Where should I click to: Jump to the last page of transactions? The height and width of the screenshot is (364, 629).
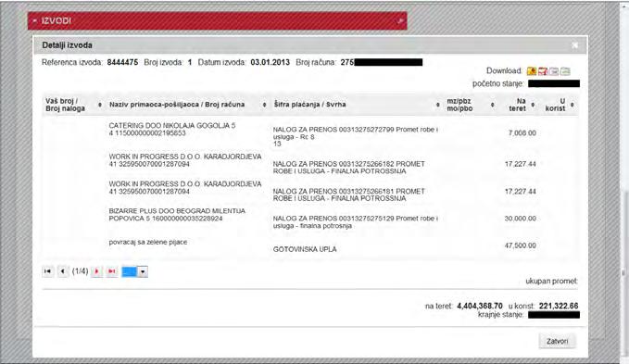112,271
